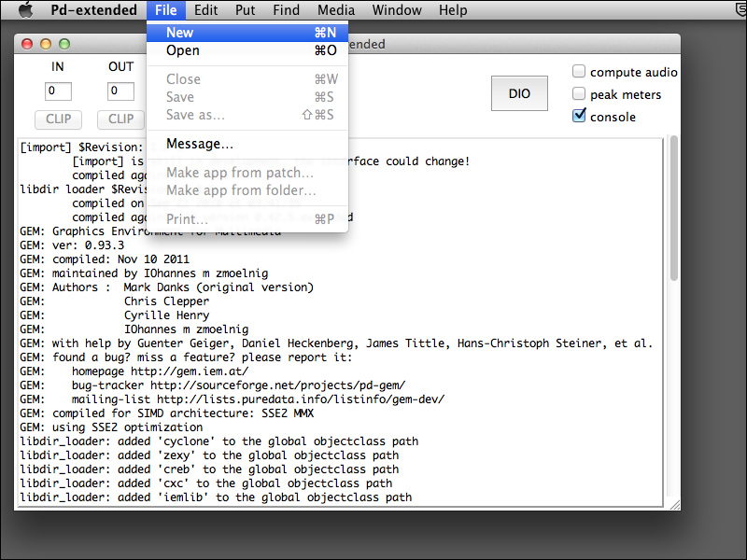
Task: Click the 'using SSE2 optimization' line
Action: (111, 427)
